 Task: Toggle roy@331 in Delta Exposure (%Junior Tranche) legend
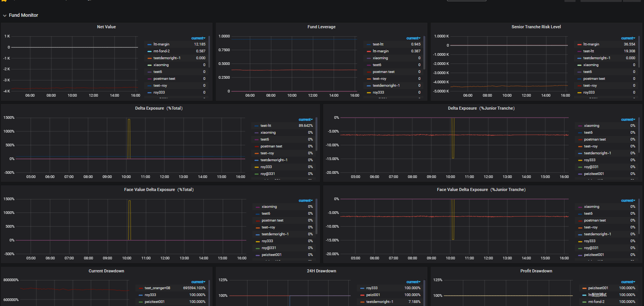591,167
